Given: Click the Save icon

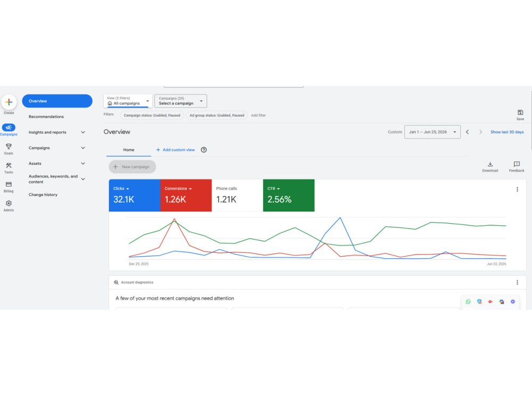Looking at the screenshot, I should (520, 113).
